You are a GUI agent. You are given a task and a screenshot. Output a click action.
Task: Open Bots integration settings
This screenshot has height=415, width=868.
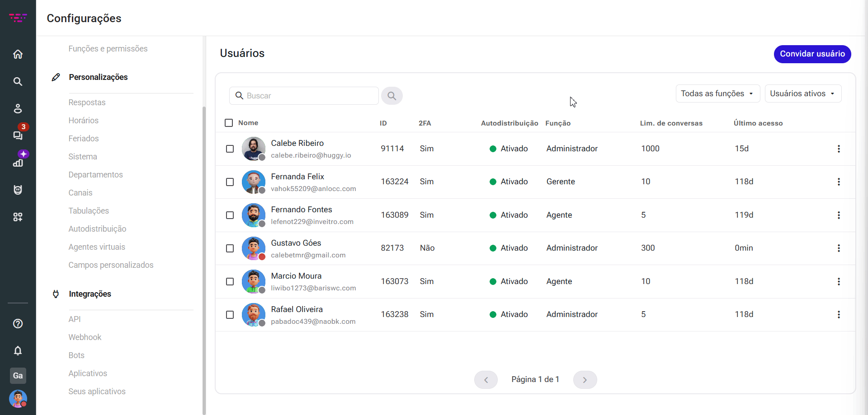coord(76,355)
